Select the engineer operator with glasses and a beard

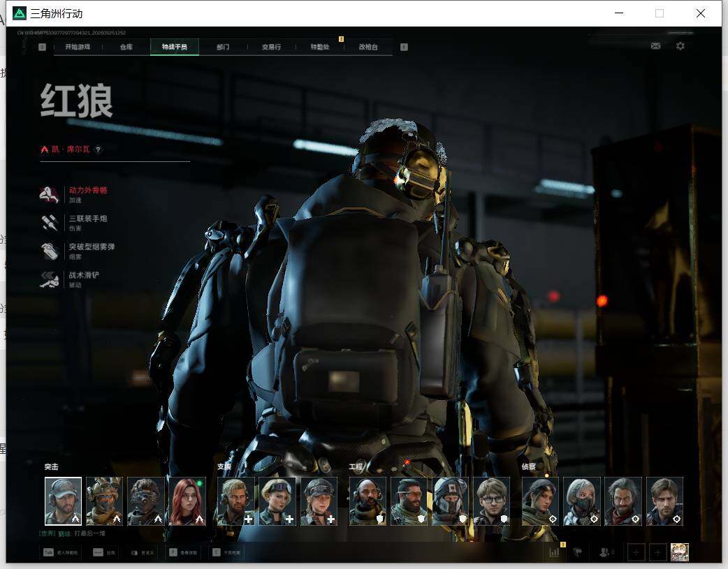tap(409, 501)
